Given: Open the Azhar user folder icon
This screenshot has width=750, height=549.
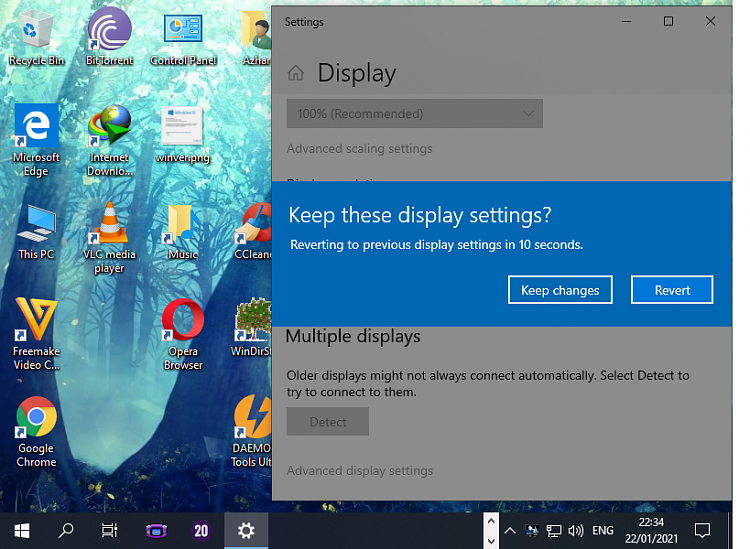Looking at the screenshot, I should point(256,37).
